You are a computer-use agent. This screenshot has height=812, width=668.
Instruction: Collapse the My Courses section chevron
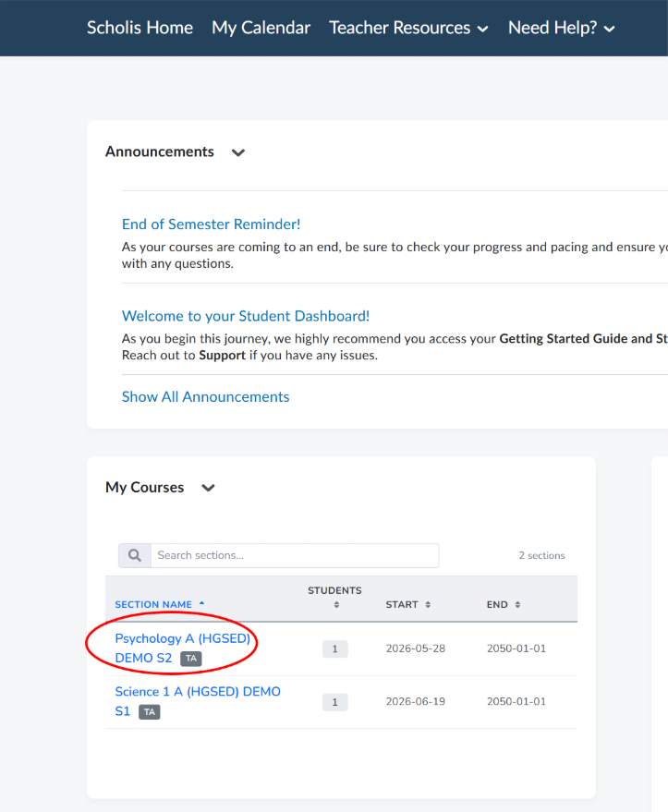[208, 488]
